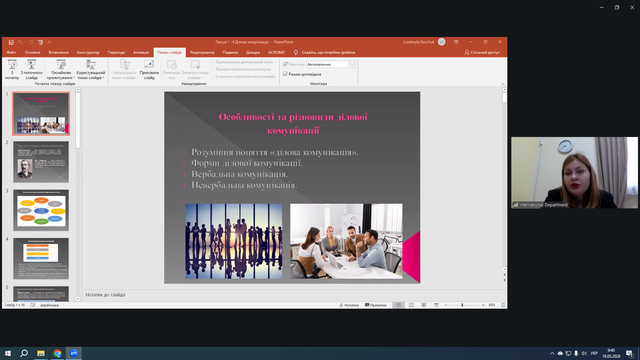The width and height of the screenshot is (640, 360).
Task: Click the start slideshow icon in quick access toolbar
Action: point(40,42)
